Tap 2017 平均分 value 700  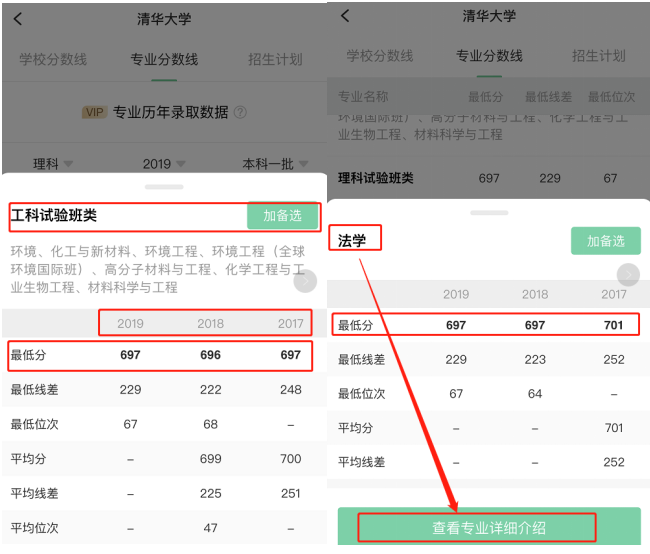[291, 459]
